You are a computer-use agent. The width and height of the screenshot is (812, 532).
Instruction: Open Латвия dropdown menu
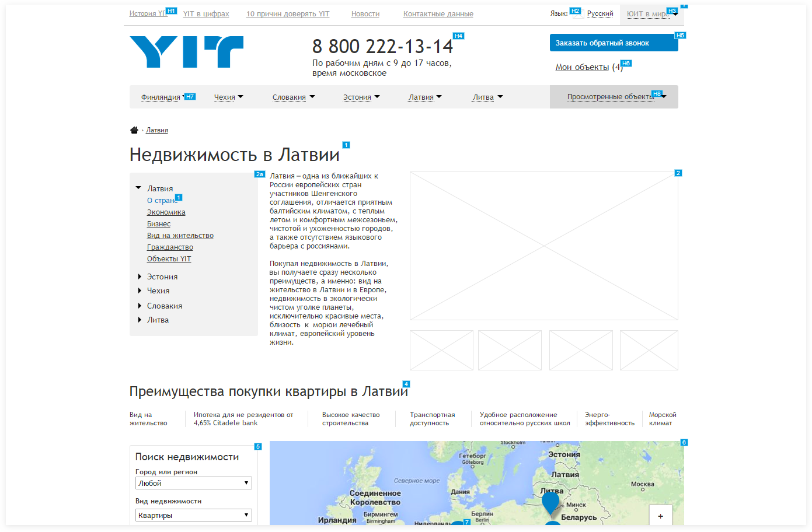[x=425, y=97]
